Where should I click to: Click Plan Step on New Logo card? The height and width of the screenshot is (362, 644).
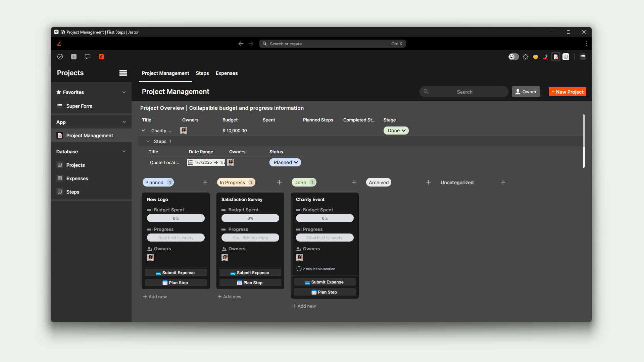(x=176, y=283)
